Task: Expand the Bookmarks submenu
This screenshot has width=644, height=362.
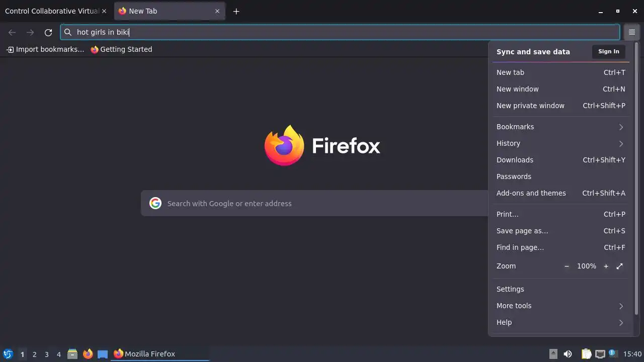Action: point(560,127)
